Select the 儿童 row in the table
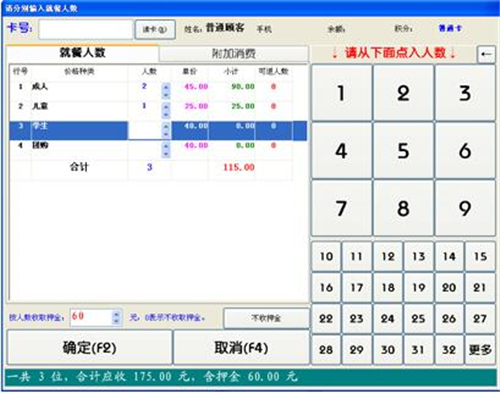Screen dimensions: 500x393 pyautogui.click(x=152, y=111)
